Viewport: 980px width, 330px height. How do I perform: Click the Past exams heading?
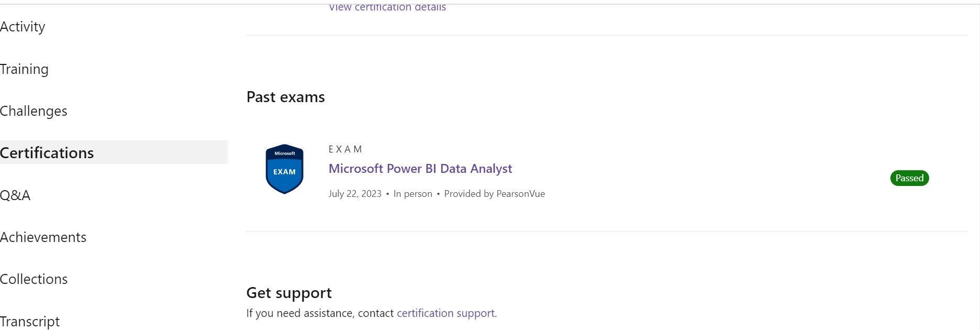(286, 97)
